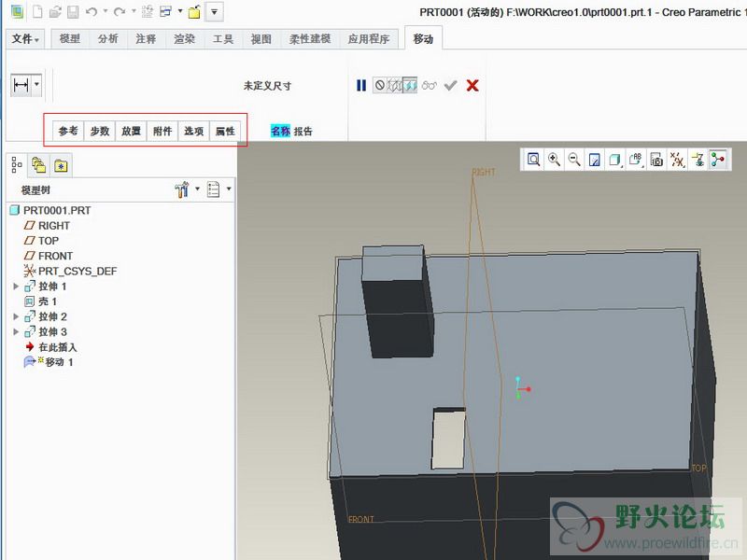Select the linear dimension type button
Image resolution: width=747 pixels, height=560 pixels.
21,85
